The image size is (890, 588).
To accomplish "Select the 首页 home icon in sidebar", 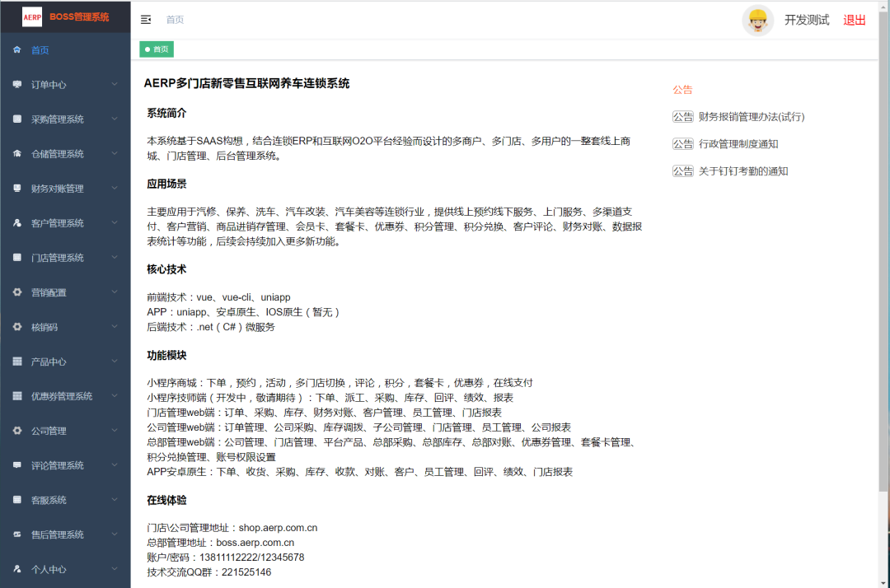I will pyautogui.click(x=17, y=49).
